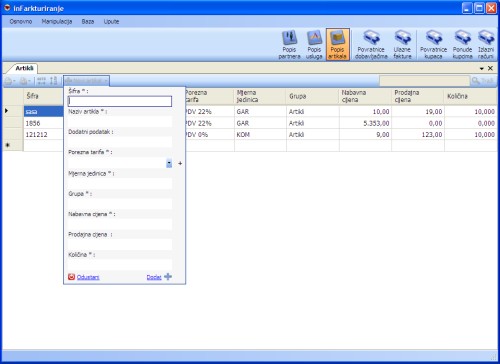Open the Popis usluga list
Viewport: 500px width, 364px height.
click(x=314, y=45)
